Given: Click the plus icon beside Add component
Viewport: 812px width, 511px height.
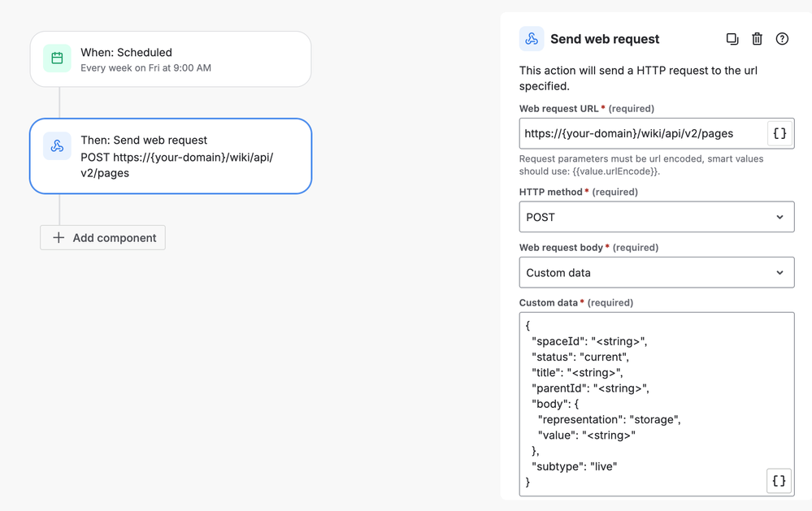Looking at the screenshot, I should click(x=59, y=238).
